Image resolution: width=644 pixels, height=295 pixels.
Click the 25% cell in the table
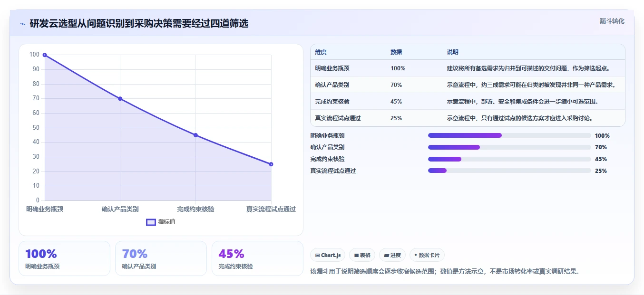pyautogui.click(x=396, y=118)
